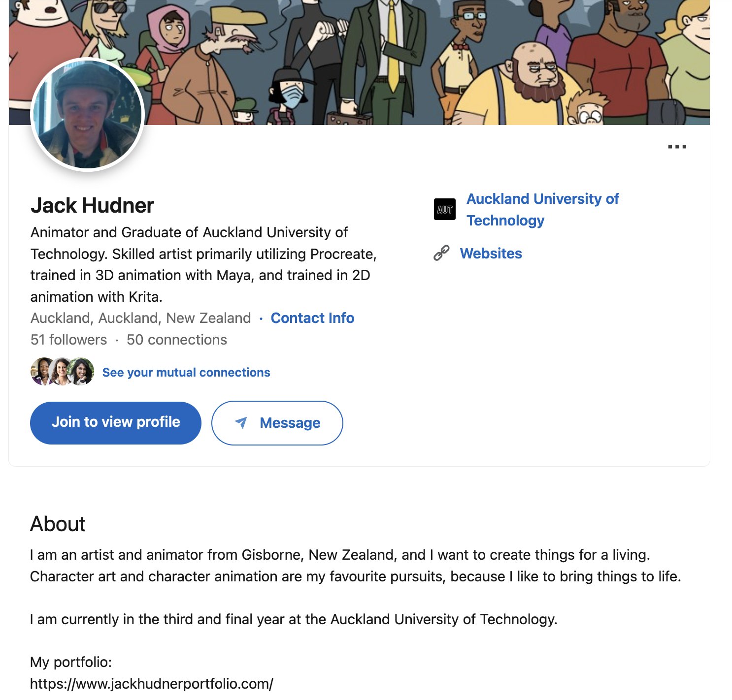Open the three-dot more options menu
The height and width of the screenshot is (700, 732).
click(x=677, y=147)
